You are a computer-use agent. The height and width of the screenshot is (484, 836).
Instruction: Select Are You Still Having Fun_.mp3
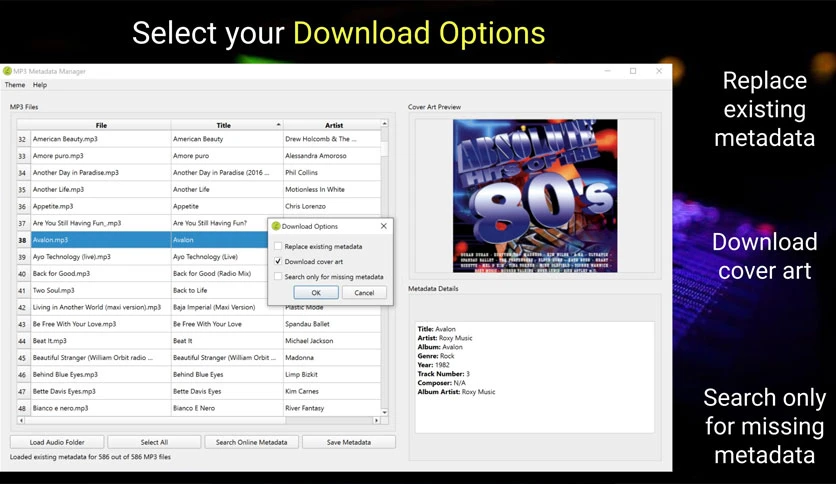[x=101, y=223]
